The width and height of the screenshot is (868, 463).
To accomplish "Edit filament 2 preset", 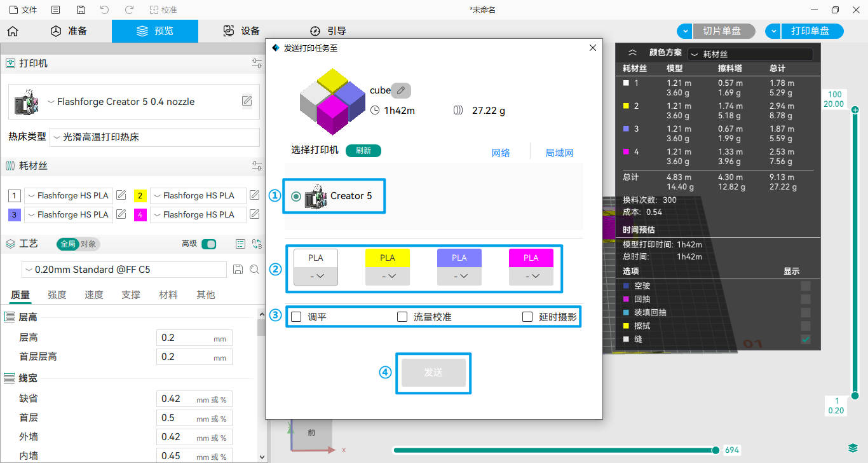I will tap(254, 195).
